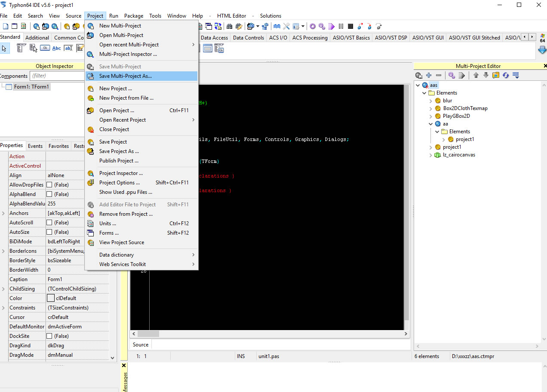Screen dimensions: 547x392
Task: Click the Move Up arrow in Multi-Project Editor
Action: (x=476, y=76)
